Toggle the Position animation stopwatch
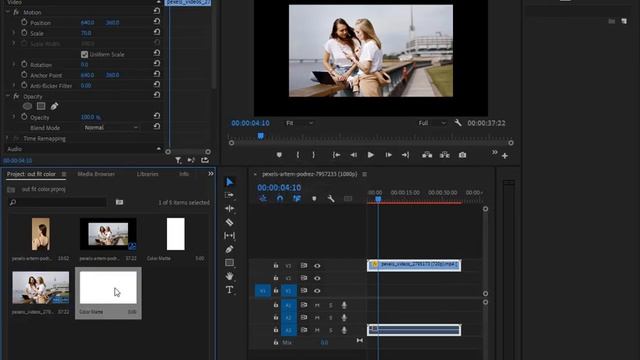Viewport: 640px width, 360px height. pos(24,22)
